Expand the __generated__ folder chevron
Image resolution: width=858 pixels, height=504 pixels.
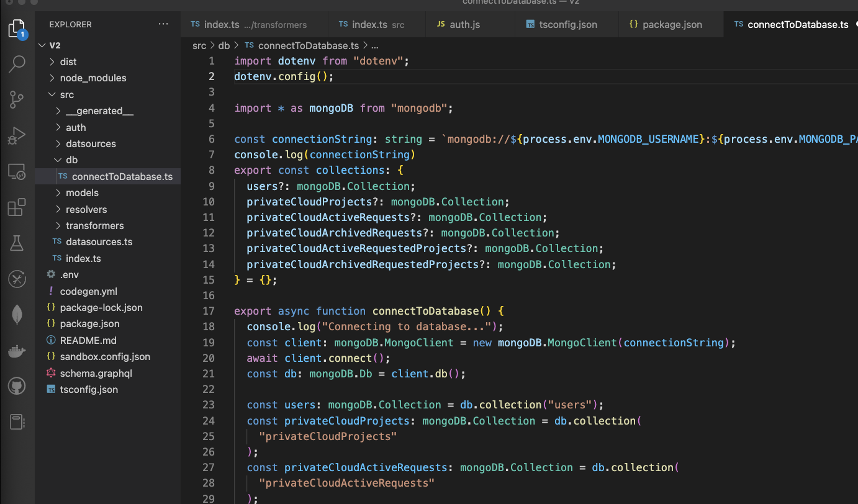(58, 110)
